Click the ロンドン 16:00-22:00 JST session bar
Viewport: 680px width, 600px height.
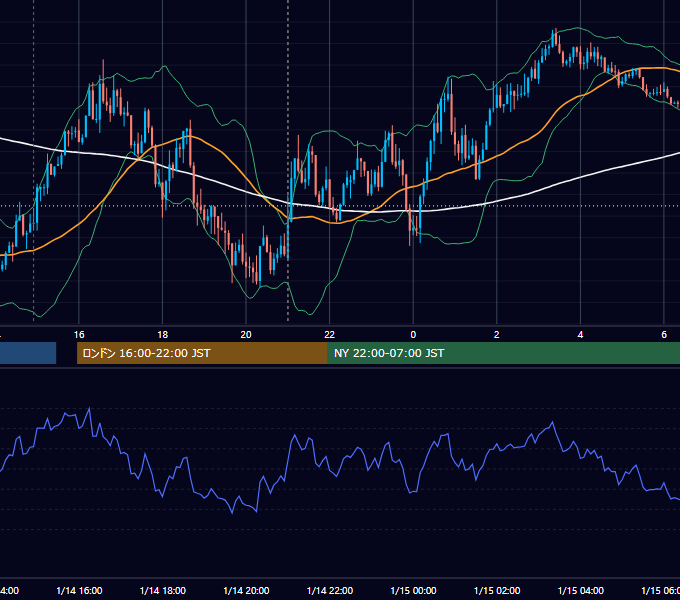click(202, 353)
